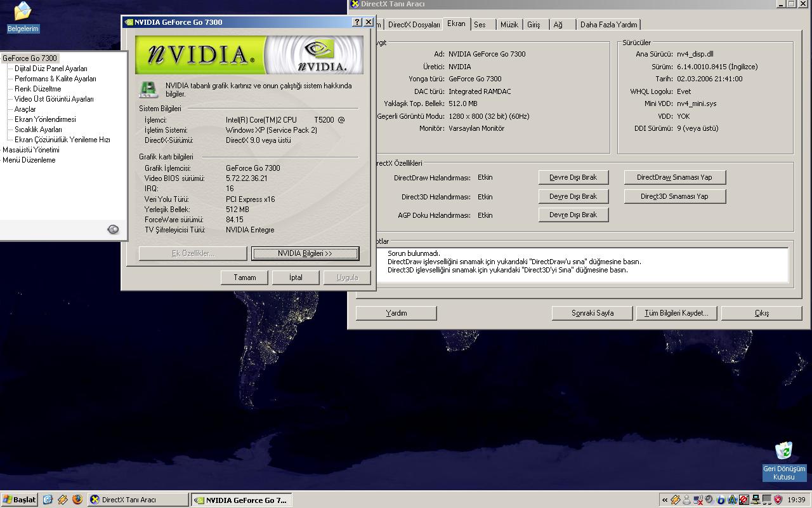Screen dimensions: 812x508
Task: Disable DirectDraw Hızlandırması with Devre Dışı Bırak
Action: [573, 177]
